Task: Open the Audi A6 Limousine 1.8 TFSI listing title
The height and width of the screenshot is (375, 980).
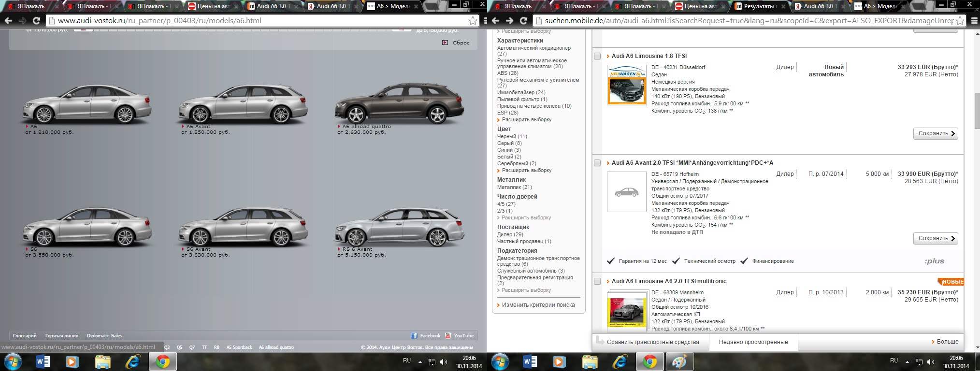Action: coord(649,56)
